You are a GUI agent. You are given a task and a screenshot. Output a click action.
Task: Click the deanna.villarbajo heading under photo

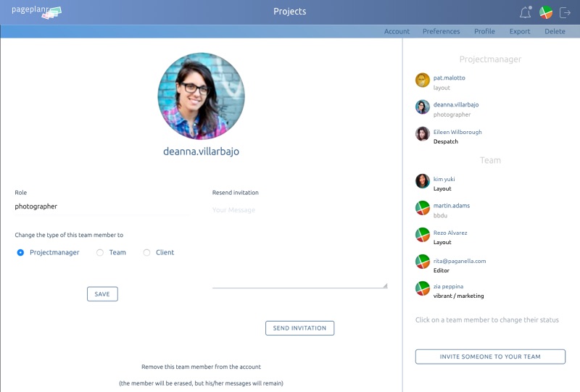click(201, 151)
